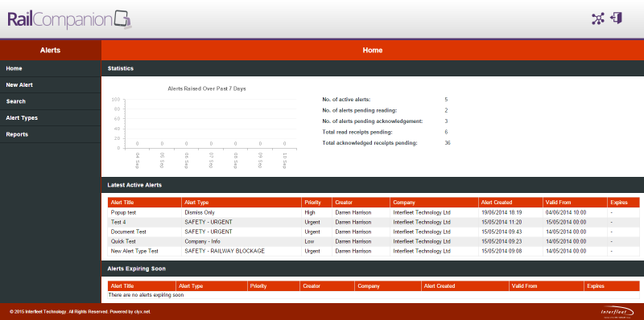The height and width of the screenshot is (320, 644).
Task: Open the 'New Alert Type Test' alert row
Action: pos(374,251)
